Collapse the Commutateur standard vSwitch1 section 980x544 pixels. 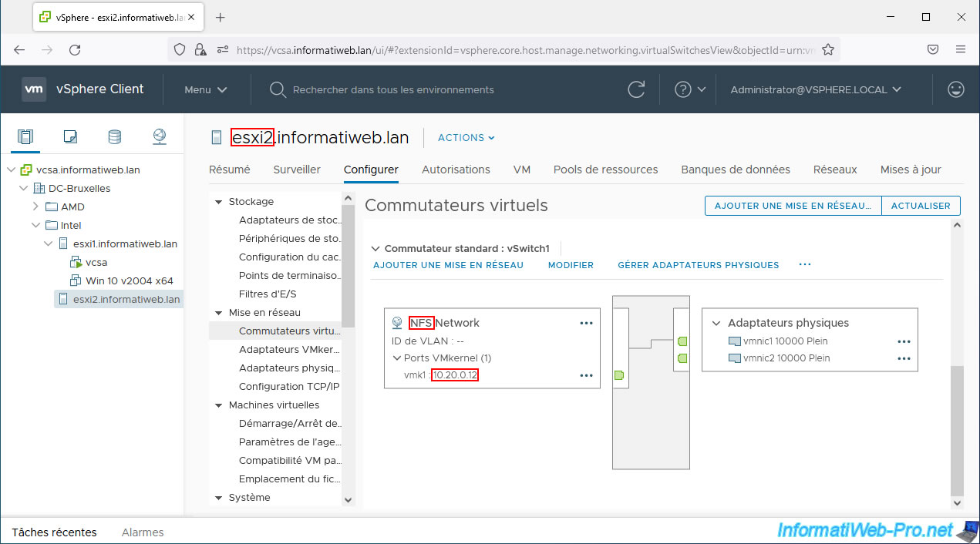click(x=375, y=249)
